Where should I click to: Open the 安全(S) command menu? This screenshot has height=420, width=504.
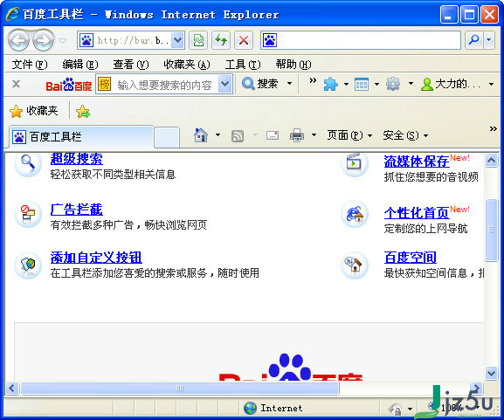click(x=405, y=135)
